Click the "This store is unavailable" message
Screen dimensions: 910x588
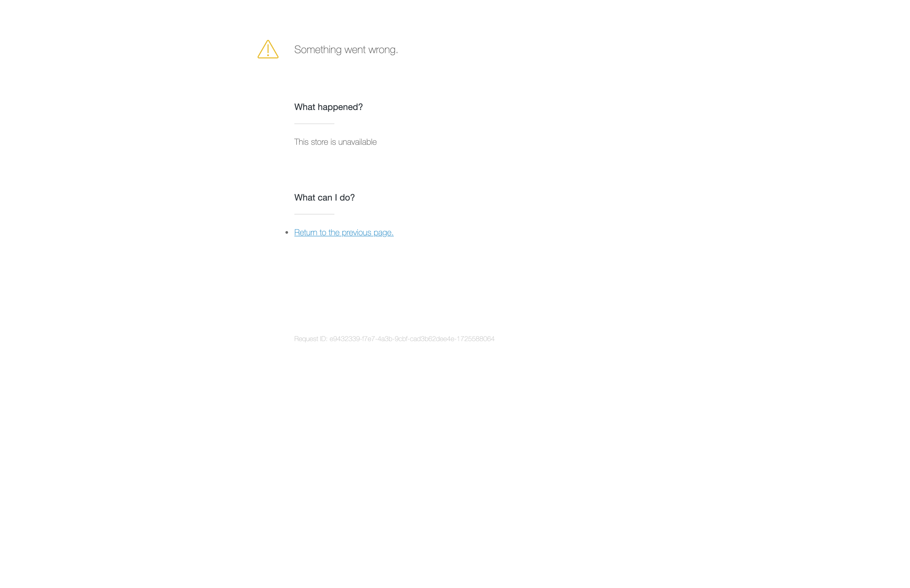pos(335,142)
